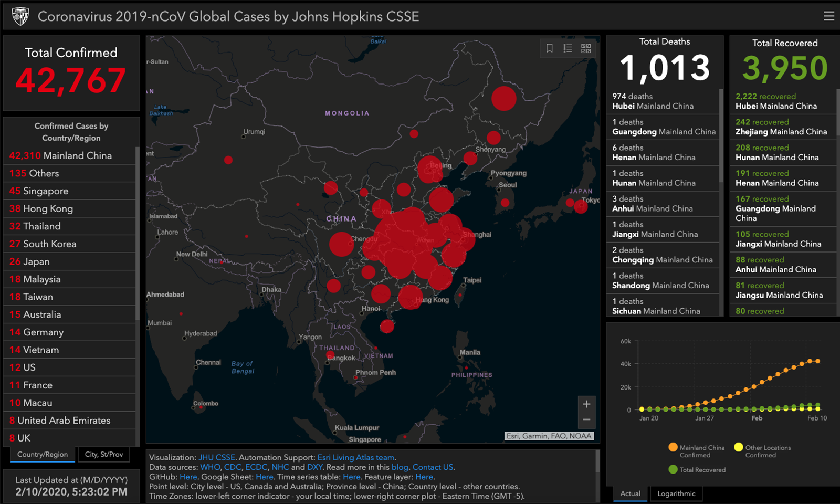Select the 45 Singapore row
The width and height of the screenshot is (840, 504).
69,191
